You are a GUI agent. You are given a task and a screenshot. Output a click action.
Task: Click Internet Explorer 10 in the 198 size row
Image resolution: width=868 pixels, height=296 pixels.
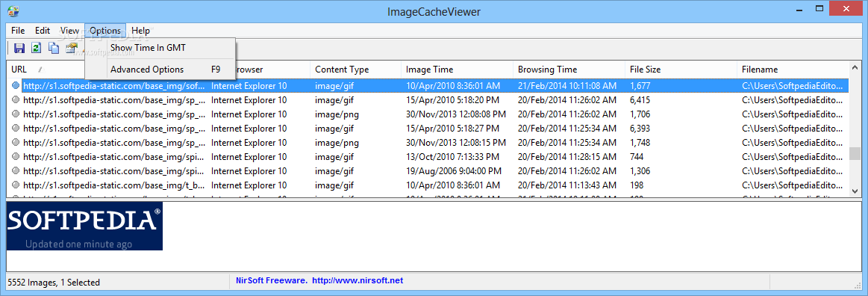[249, 185]
